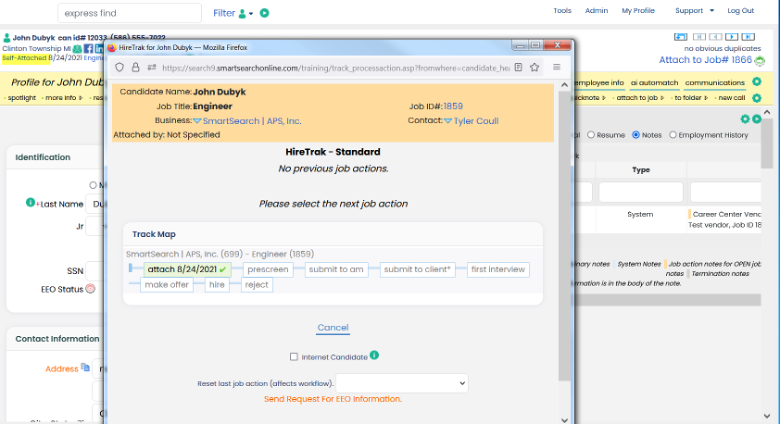Viewport: 780px width, 425px height.
Task: Go to first record navigation icon
Action: tap(699, 37)
